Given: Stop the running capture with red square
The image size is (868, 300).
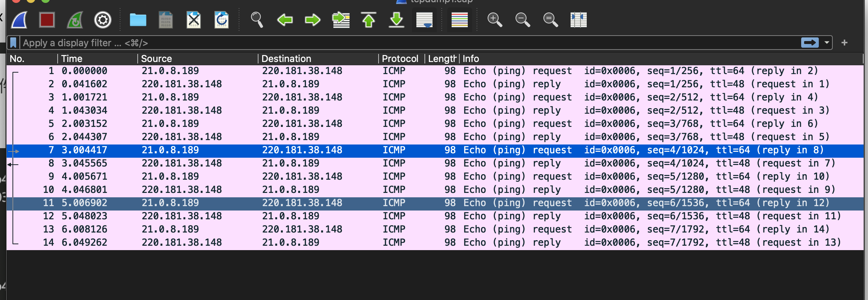Looking at the screenshot, I should [x=47, y=20].
